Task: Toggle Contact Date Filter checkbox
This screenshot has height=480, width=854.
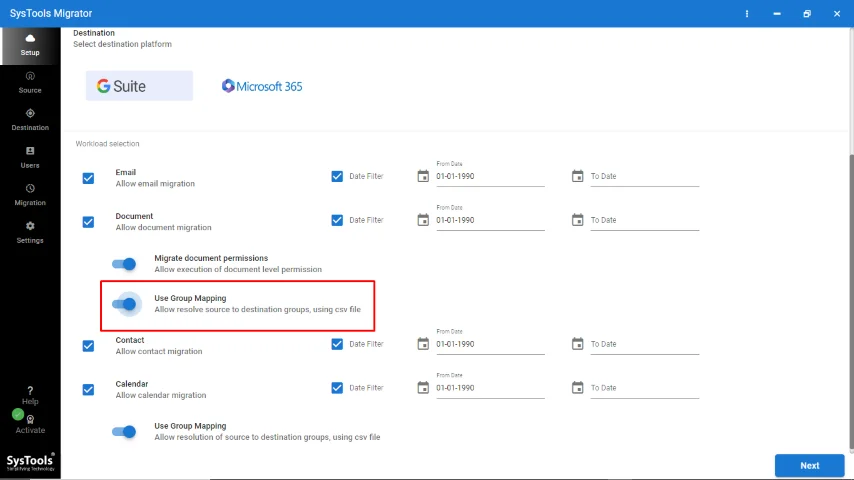Action: (x=337, y=344)
